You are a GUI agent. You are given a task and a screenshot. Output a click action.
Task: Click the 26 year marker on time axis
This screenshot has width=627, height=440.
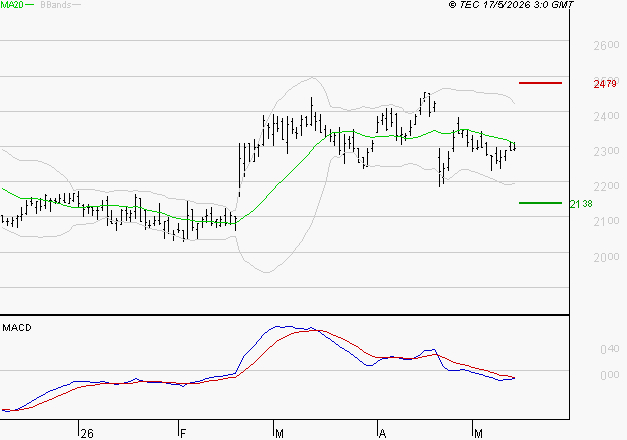pos(87,434)
